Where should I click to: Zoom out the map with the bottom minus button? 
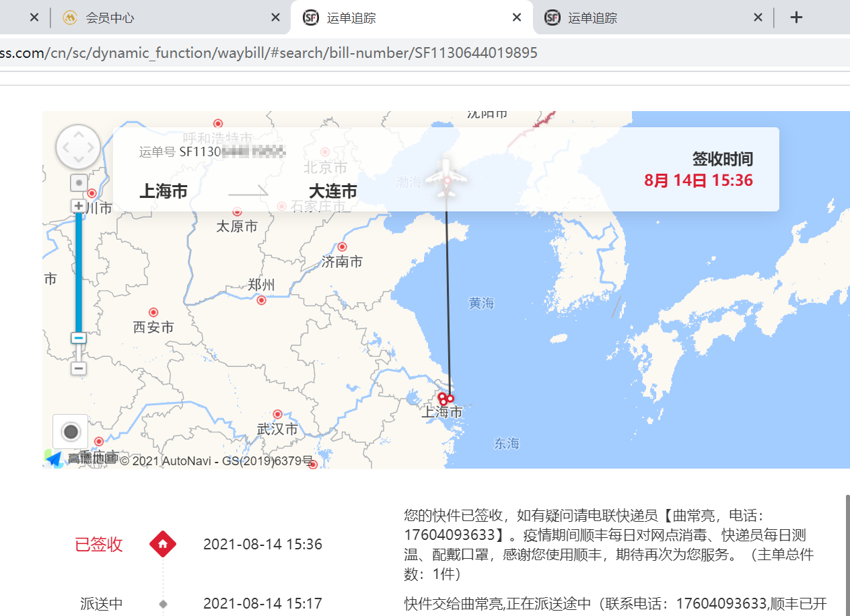coord(79,368)
